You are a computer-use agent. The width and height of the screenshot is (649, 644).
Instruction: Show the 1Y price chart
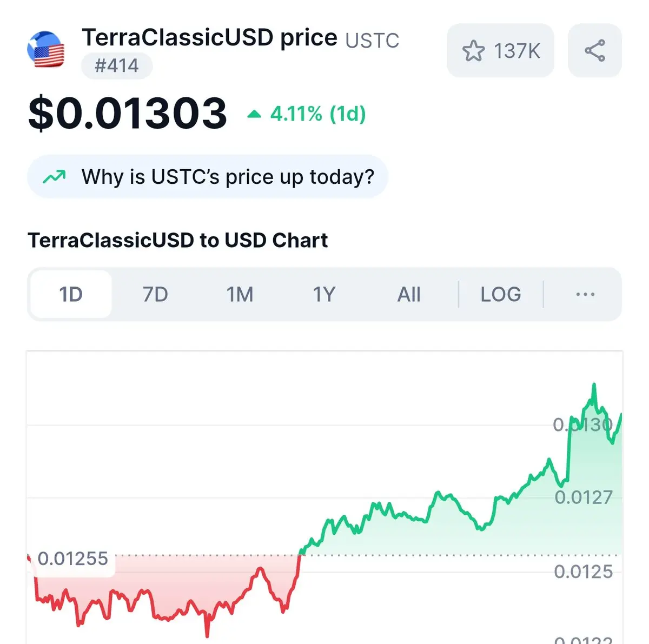tap(324, 295)
